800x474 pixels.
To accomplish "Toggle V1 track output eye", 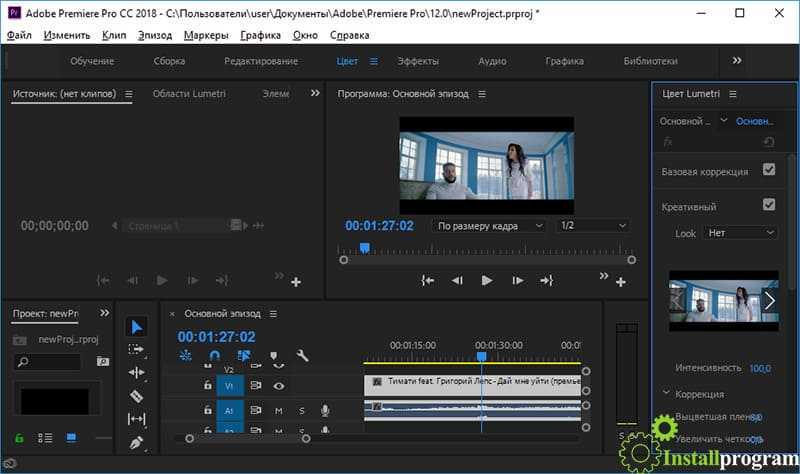I will click(x=279, y=386).
